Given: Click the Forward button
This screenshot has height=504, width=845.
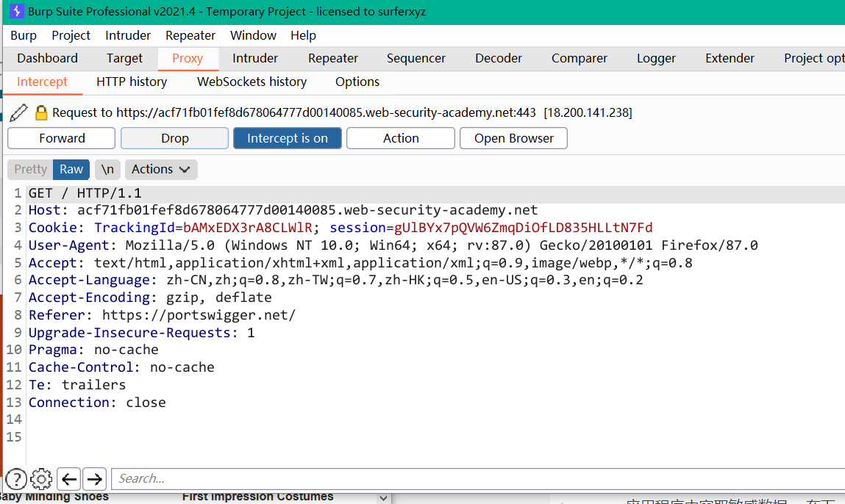Looking at the screenshot, I should pyautogui.click(x=62, y=138).
